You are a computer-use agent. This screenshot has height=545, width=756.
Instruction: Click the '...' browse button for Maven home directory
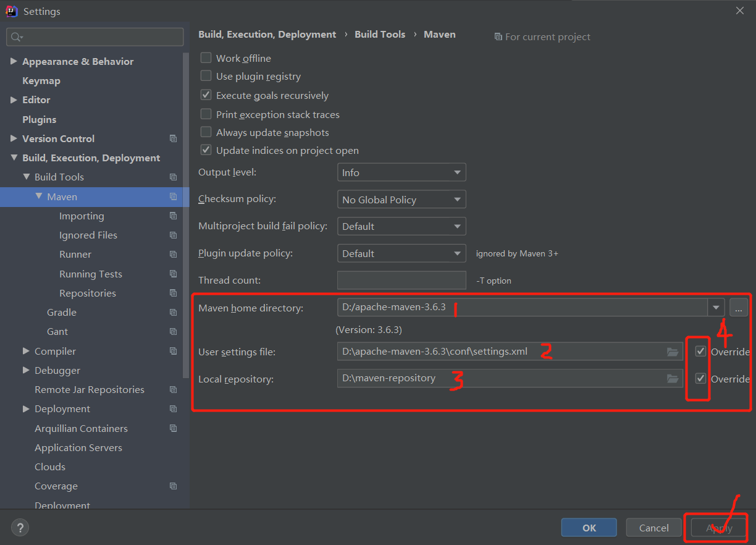739,307
